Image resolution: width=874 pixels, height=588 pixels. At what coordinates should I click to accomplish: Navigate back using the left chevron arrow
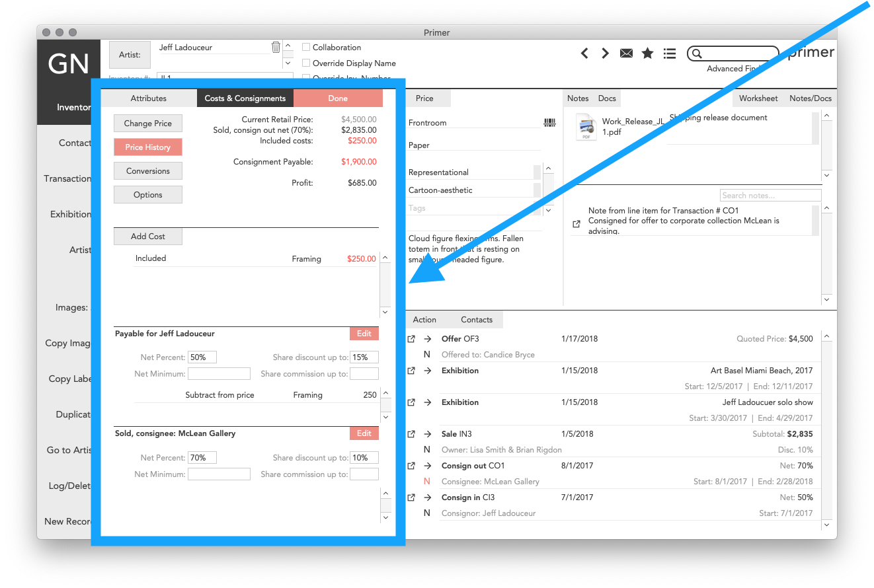[x=584, y=53]
